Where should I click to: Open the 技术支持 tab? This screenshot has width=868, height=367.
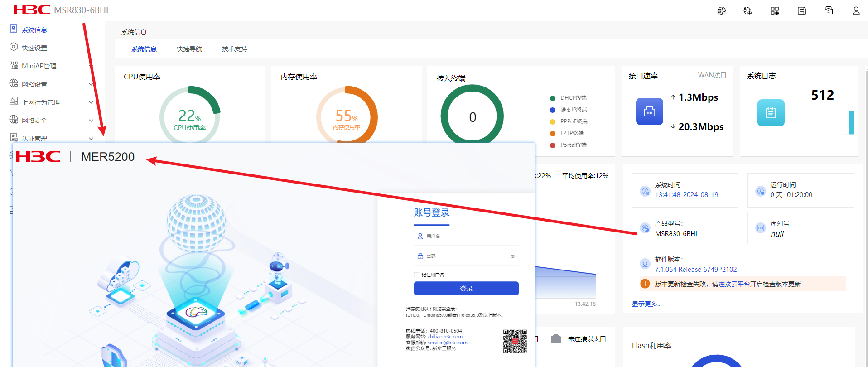[235, 49]
